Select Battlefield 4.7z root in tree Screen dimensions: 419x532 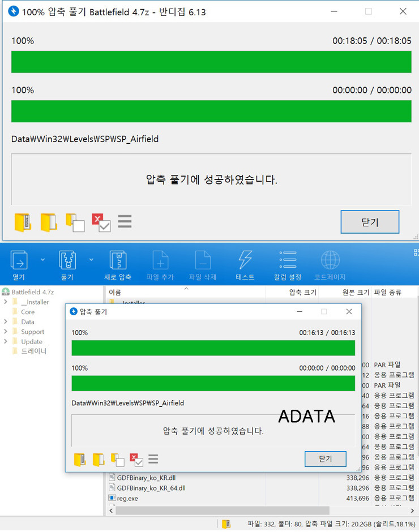[32, 292]
